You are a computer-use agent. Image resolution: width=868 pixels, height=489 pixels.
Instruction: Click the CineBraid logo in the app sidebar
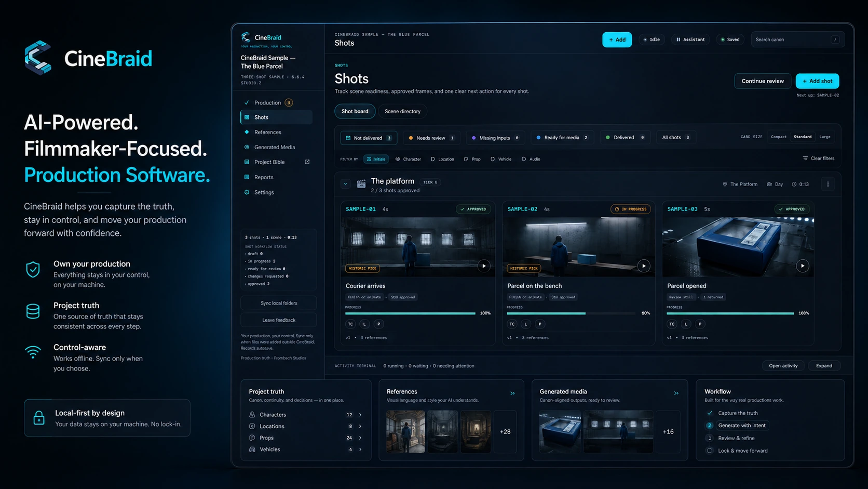(261, 37)
